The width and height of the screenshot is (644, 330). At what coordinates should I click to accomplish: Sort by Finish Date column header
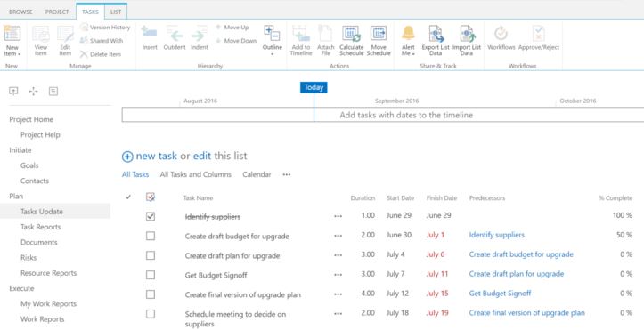442,198
